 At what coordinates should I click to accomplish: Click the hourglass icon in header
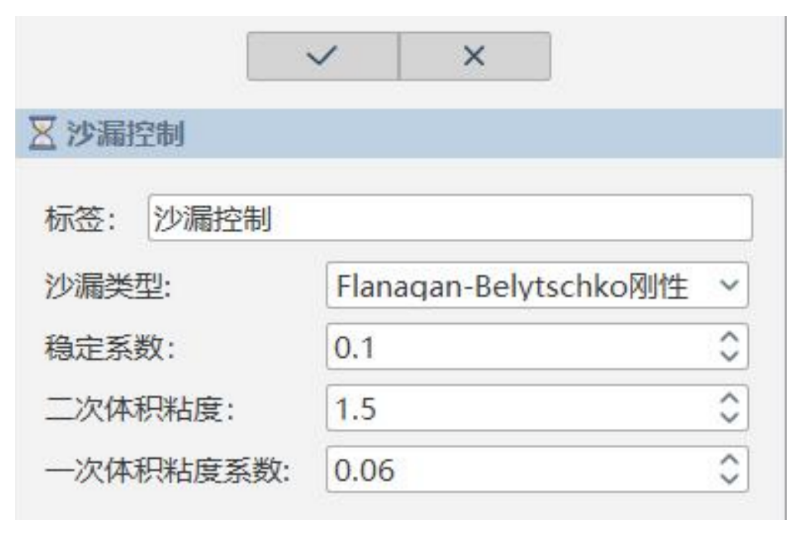click(40, 134)
